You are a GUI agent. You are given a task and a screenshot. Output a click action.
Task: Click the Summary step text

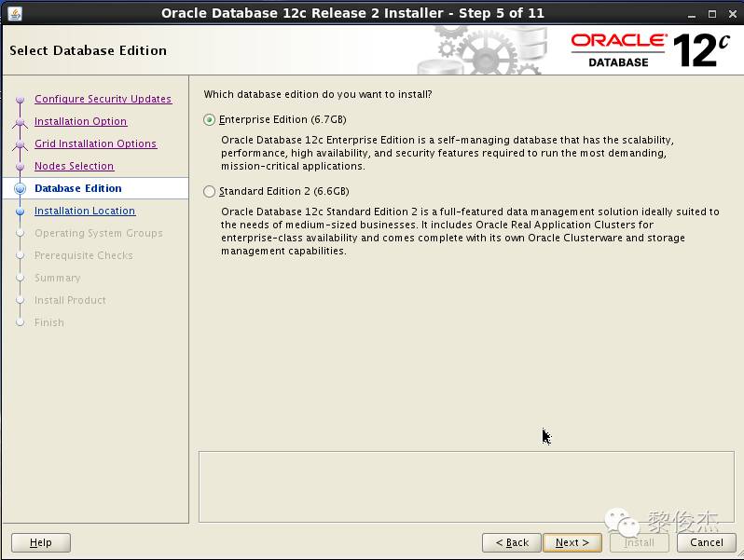(x=58, y=278)
